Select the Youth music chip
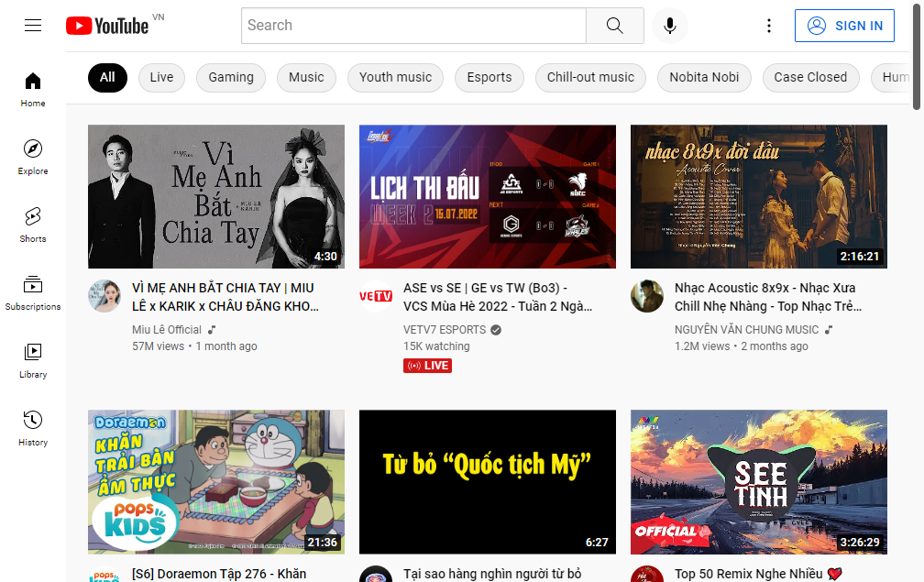The image size is (924, 582). coord(395,77)
